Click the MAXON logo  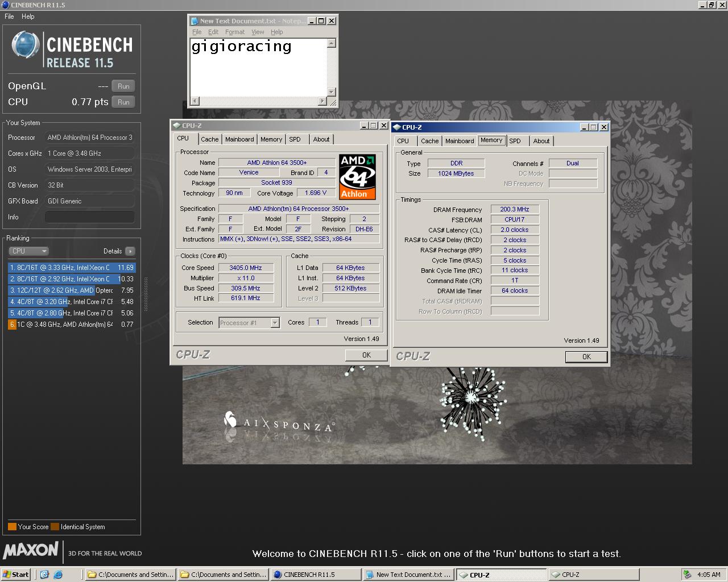click(x=31, y=550)
